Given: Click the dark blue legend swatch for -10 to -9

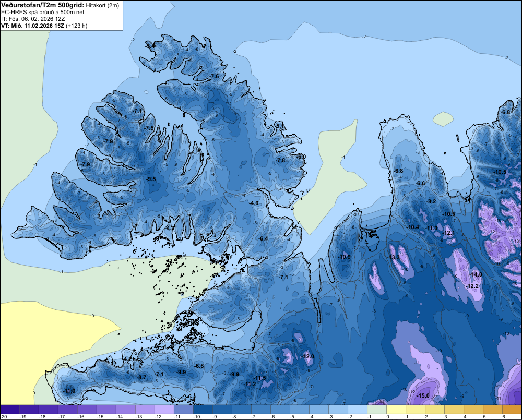Looking at the screenshot, I should point(203,410).
